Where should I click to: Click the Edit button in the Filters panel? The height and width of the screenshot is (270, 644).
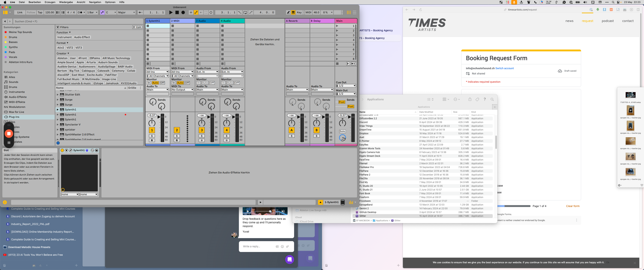[137, 27]
